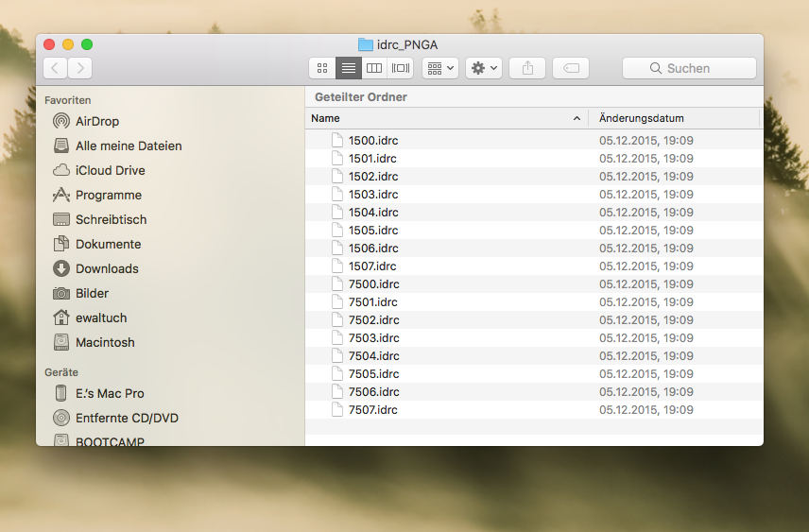Image resolution: width=809 pixels, height=532 pixels.
Task: Click the Suchen search field
Action: (x=689, y=68)
